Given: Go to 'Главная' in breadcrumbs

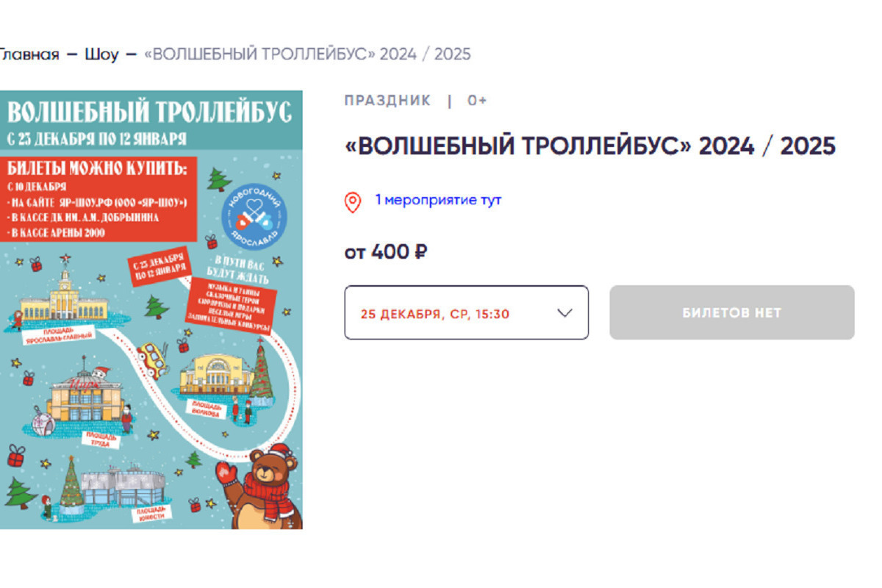Looking at the screenshot, I should (x=29, y=54).
